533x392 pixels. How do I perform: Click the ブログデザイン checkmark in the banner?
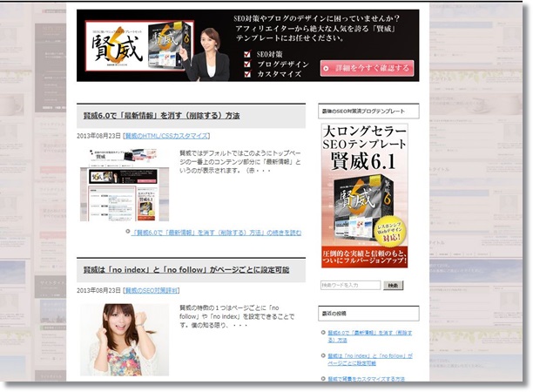point(247,64)
